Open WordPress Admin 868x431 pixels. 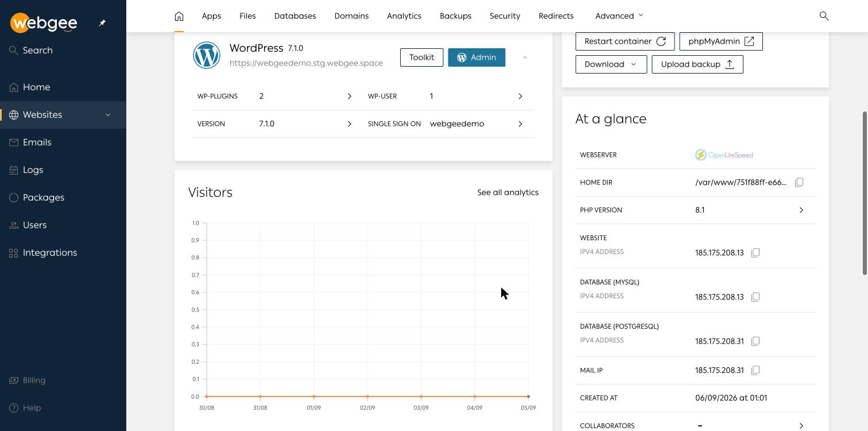(476, 57)
